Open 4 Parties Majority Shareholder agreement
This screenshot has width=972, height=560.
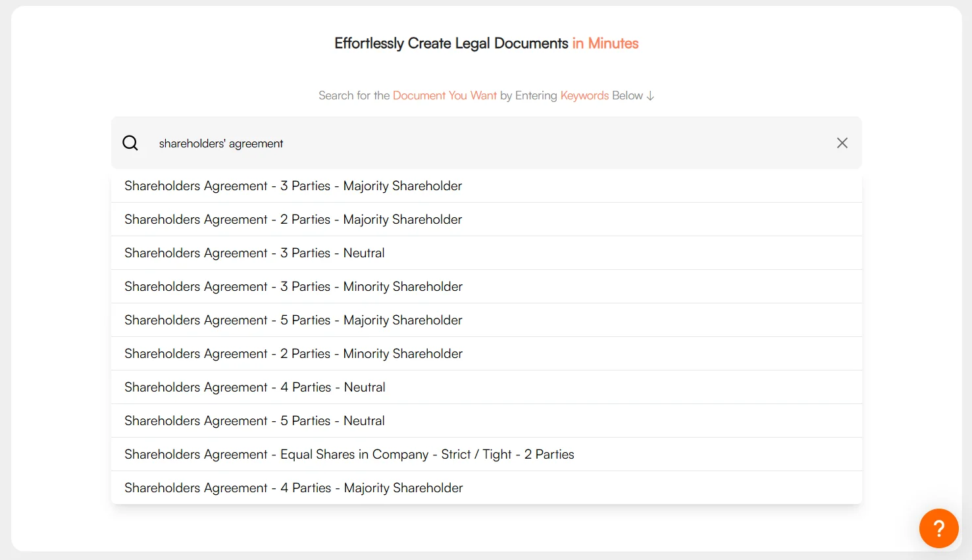tap(294, 488)
